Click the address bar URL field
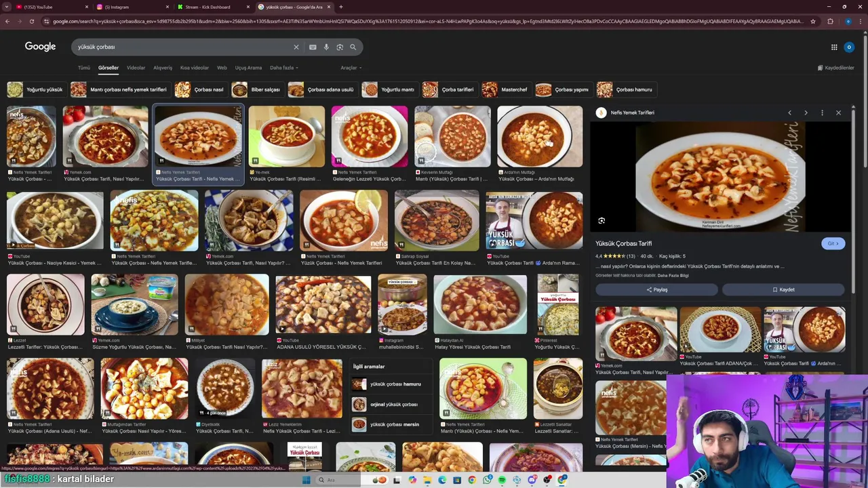Screen dimensions: 868x488 [x=427, y=21]
